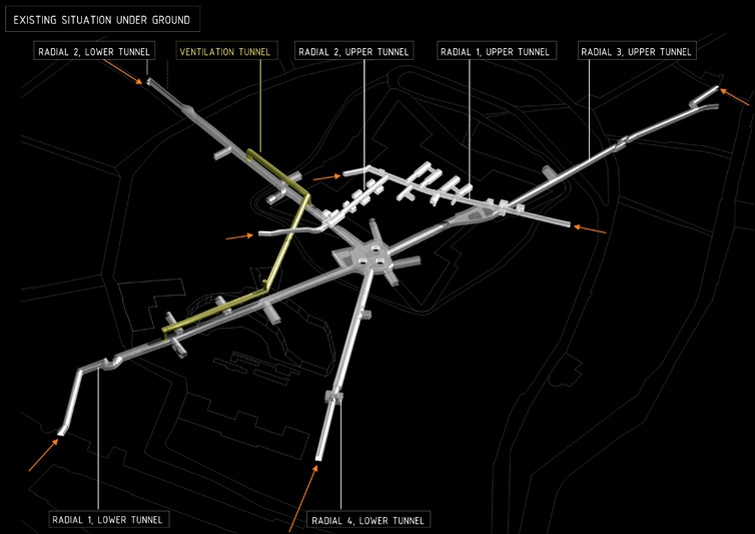Select the "Radial 4, Lower Tunnel" label

pyautogui.click(x=368, y=520)
